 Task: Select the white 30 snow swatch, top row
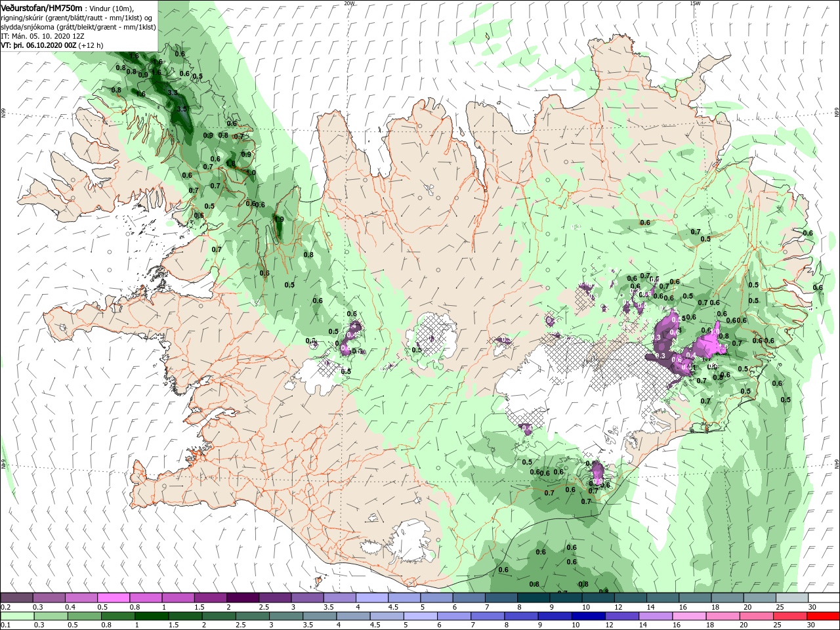coord(824,598)
